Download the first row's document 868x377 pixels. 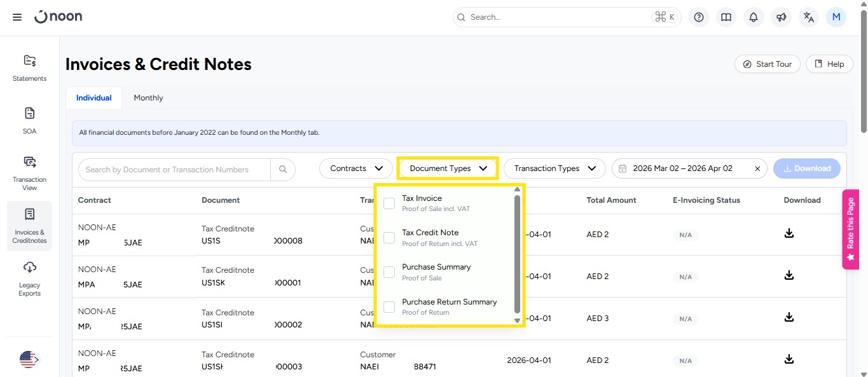[789, 233]
